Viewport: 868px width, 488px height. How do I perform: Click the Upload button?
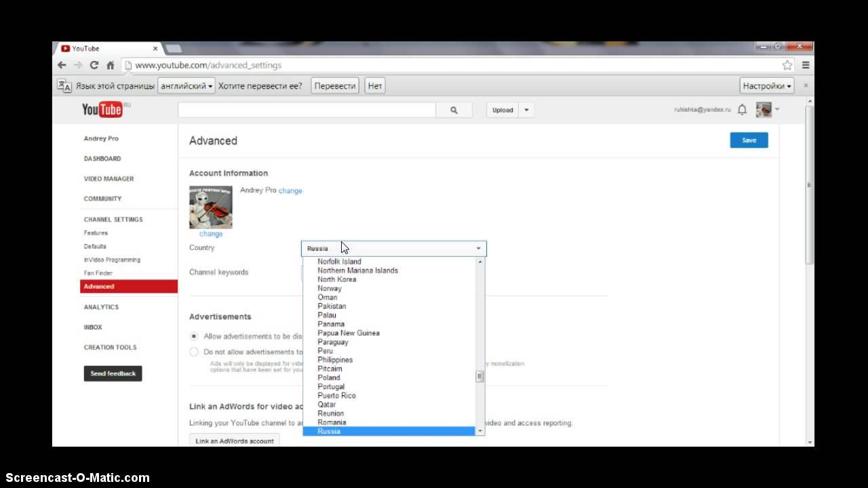pos(502,110)
